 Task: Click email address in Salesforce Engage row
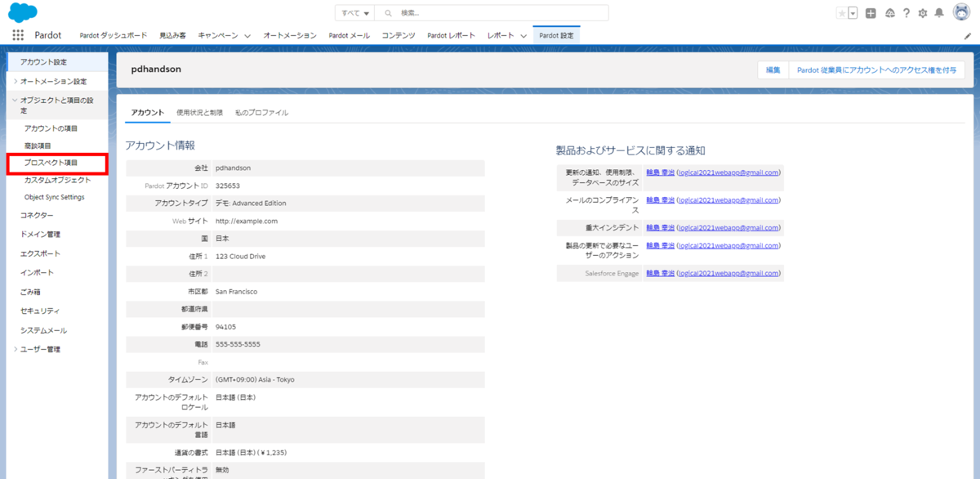pyautogui.click(x=728, y=274)
